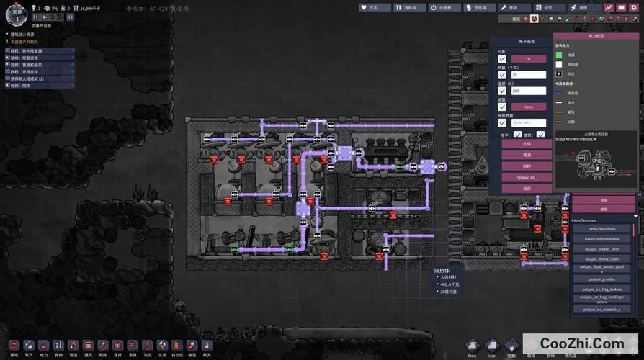Select the Dig (挖掘) tool
Image resolution: width=644 pixels, height=360 pixels.
tap(511, 346)
